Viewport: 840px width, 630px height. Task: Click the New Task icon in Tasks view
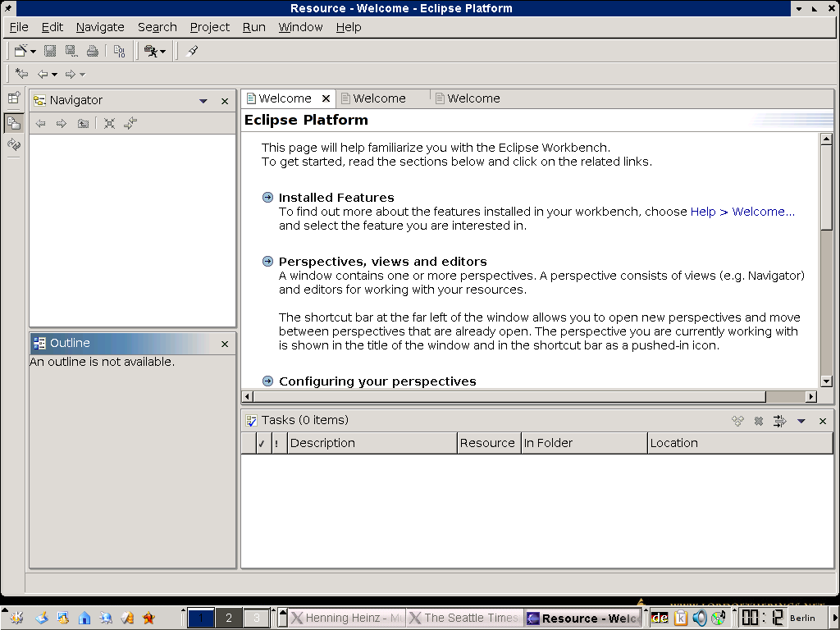(x=737, y=421)
